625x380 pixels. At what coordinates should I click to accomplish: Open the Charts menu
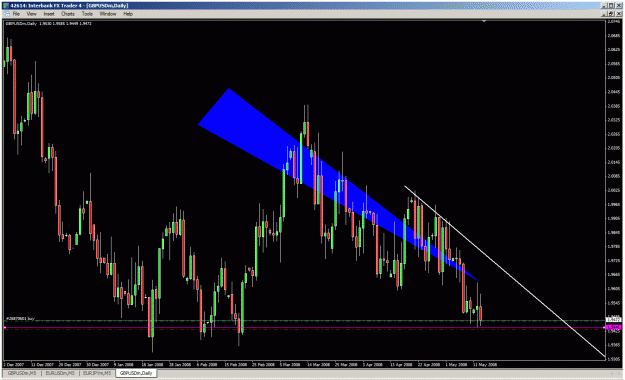pyautogui.click(x=68, y=14)
